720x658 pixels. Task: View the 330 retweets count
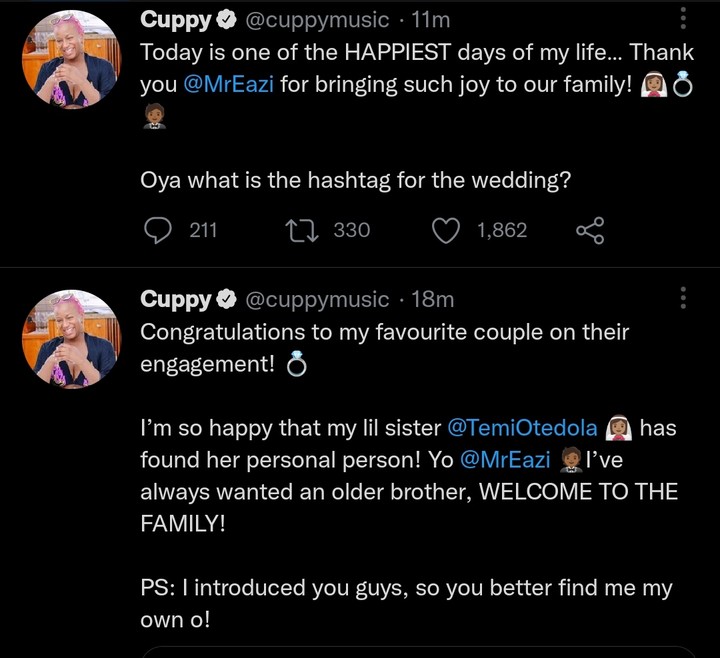tap(351, 231)
